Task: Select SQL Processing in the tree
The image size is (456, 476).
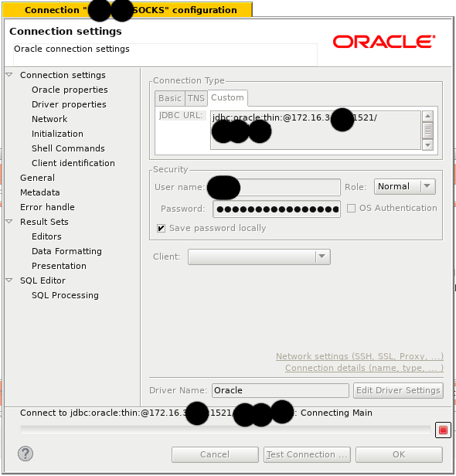Action: (65, 295)
